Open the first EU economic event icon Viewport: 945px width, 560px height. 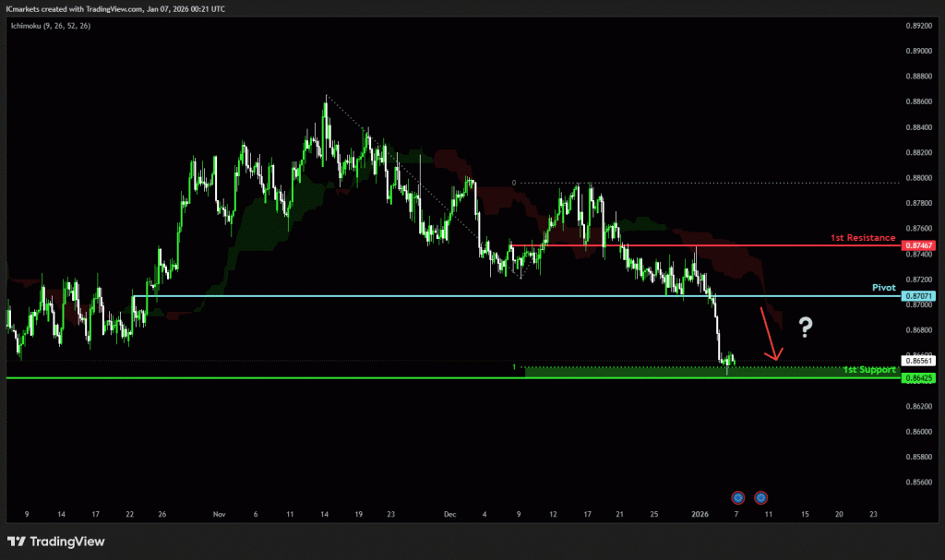tap(737, 497)
